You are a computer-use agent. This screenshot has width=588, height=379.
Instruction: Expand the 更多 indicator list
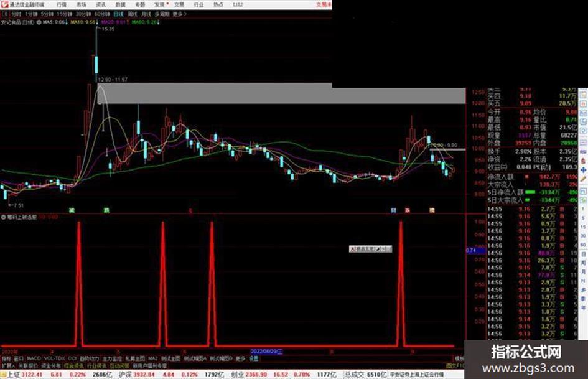pos(241,358)
